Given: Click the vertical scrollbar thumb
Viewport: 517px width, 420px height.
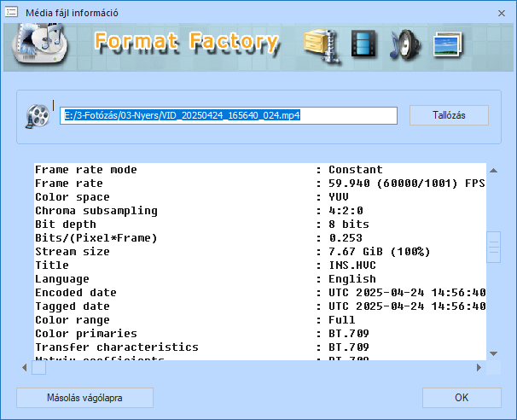Looking at the screenshot, I should [x=494, y=247].
